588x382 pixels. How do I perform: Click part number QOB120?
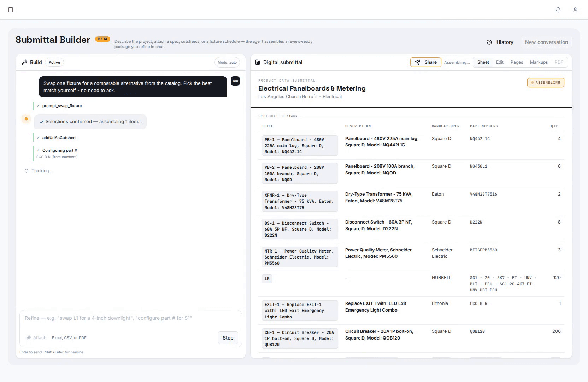tap(477, 331)
